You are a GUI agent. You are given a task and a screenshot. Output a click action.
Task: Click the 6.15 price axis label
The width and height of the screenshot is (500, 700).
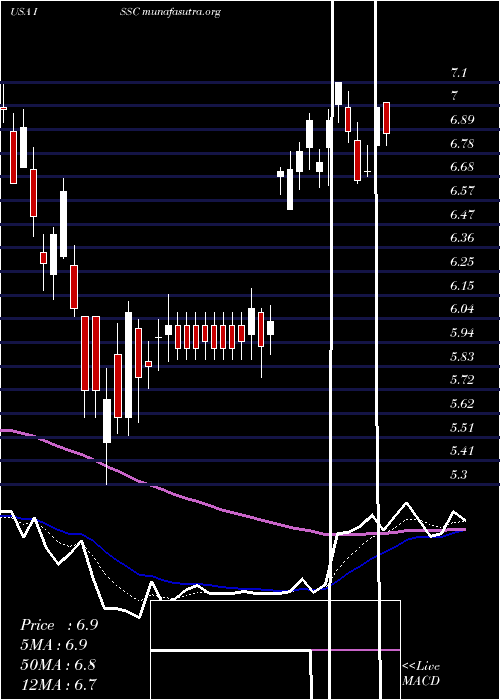pyautogui.click(x=462, y=285)
